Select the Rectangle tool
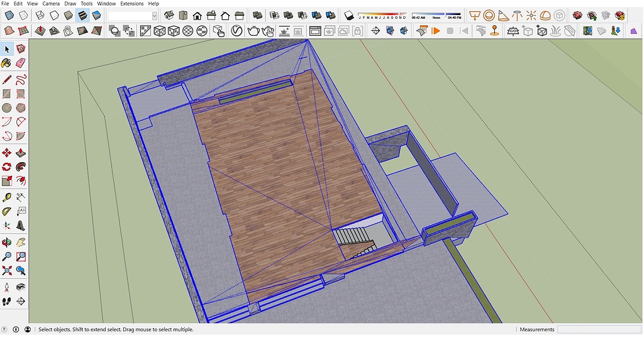The height and width of the screenshot is (345, 644). [x=7, y=94]
